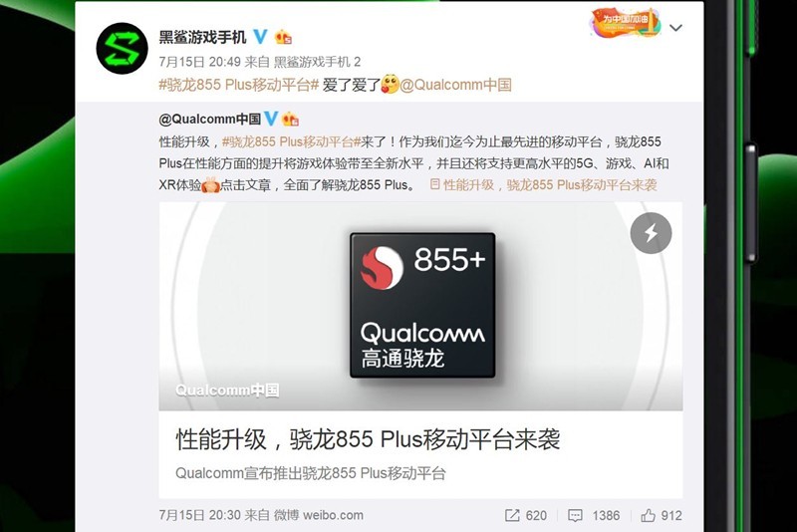Open the Snapdragon 855+ chip image

[x=422, y=306]
